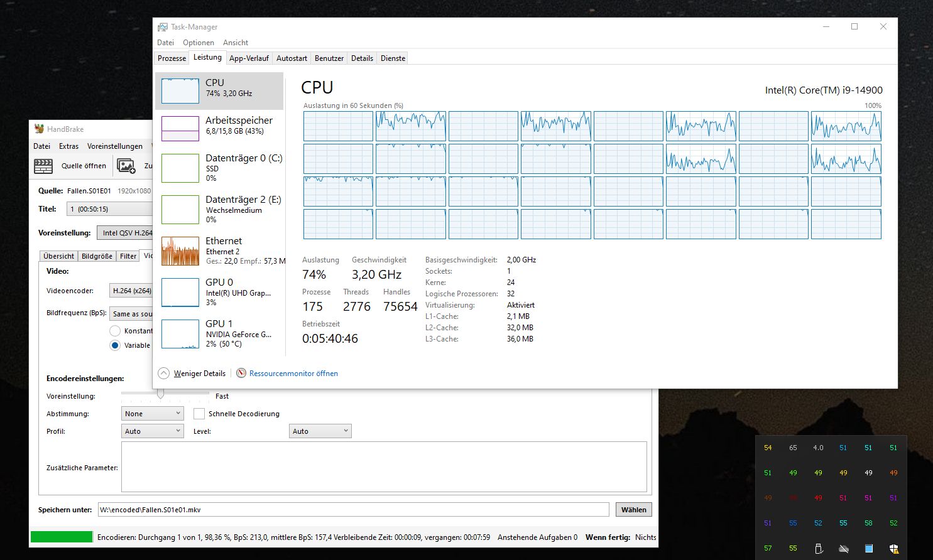Open the Profil dropdown

152,431
